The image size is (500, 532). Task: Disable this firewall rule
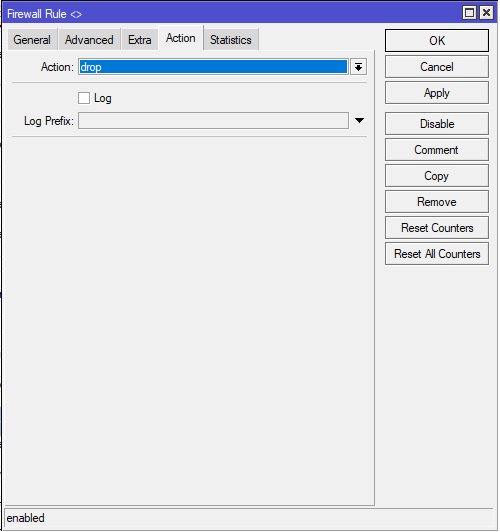(x=437, y=124)
